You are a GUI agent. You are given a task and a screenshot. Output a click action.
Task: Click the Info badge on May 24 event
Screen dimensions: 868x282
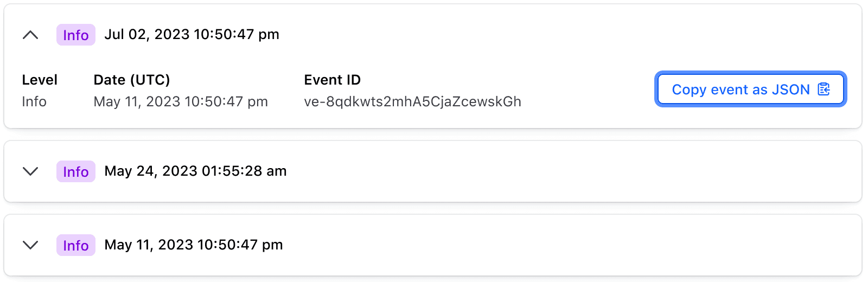point(76,171)
